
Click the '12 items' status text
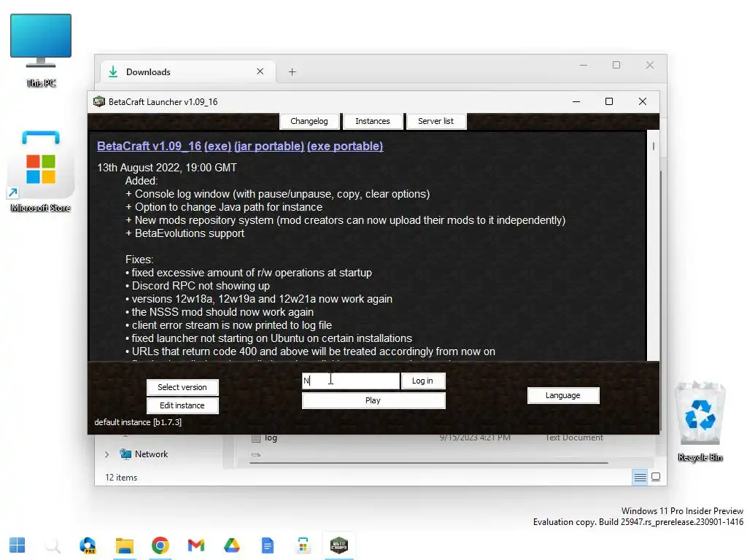tap(121, 478)
